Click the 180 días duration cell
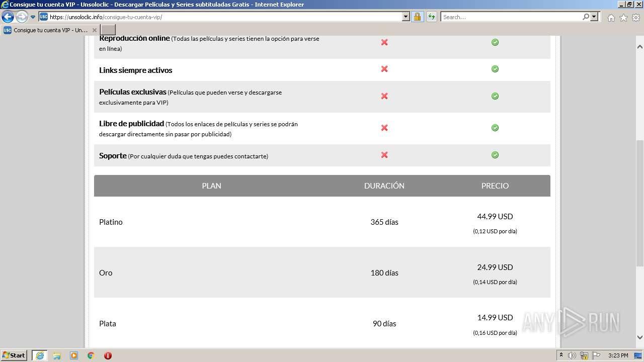 coord(384,273)
